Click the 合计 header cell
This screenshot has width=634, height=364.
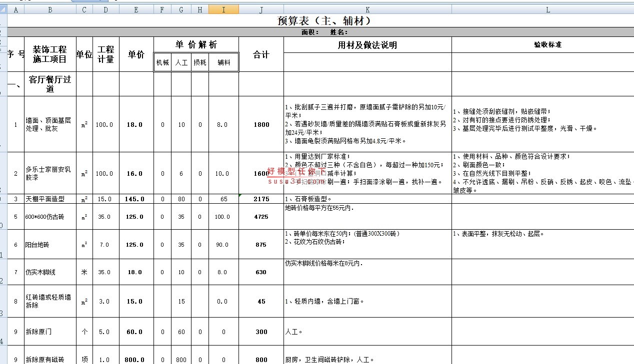pyautogui.click(x=261, y=54)
